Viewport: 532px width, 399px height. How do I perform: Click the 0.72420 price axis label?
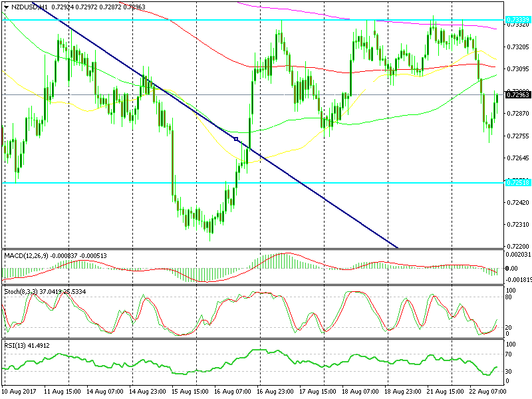(518, 203)
